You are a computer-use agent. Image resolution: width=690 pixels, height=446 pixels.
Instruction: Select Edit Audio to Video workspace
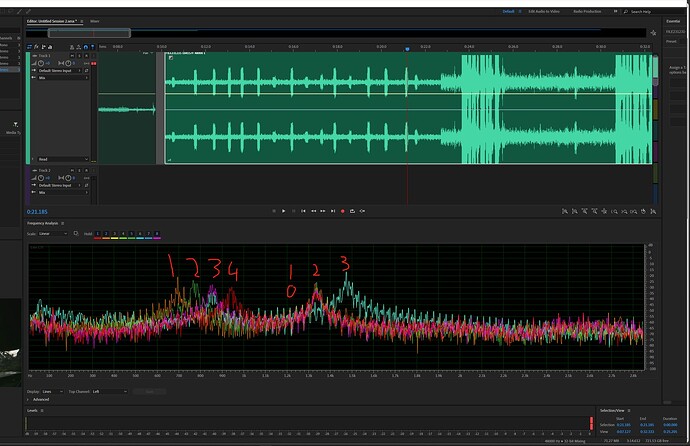[x=544, y=11]
